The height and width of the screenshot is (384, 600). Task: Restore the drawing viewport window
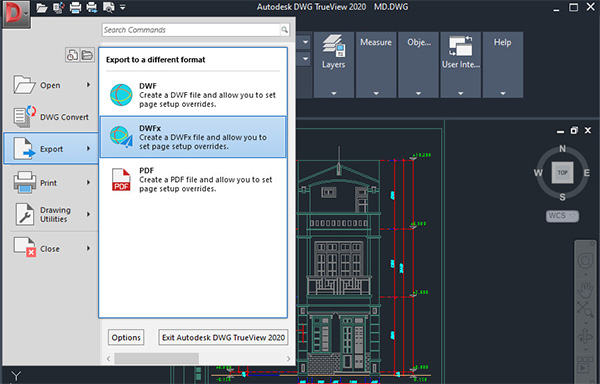click(574, 130)
